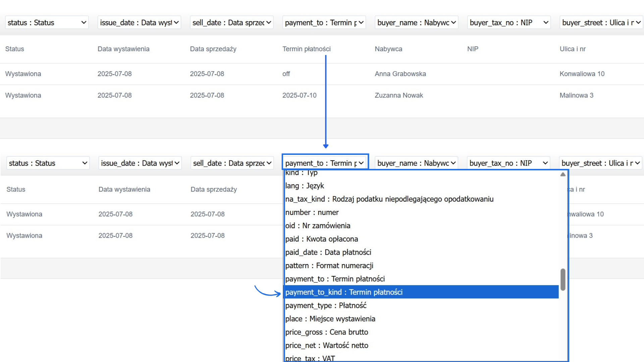Click the dropdown list scrollbar thumb
The image size is (644, 362).
click(563, 279)
